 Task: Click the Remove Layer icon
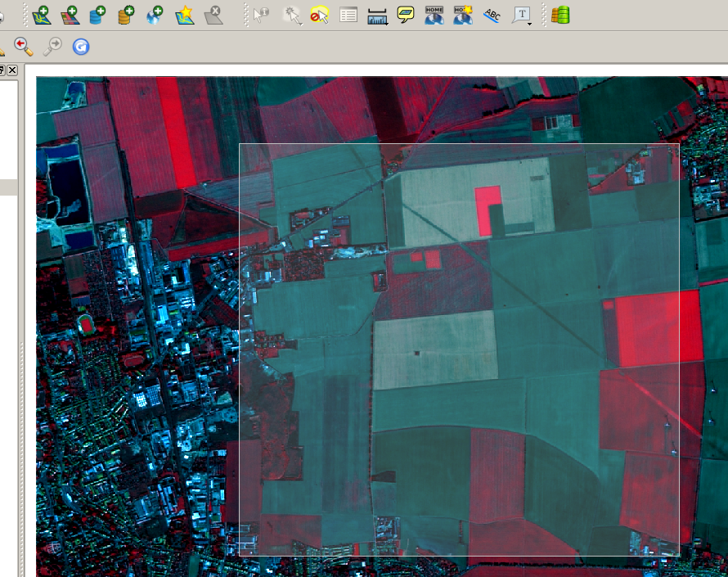[213, 14]
